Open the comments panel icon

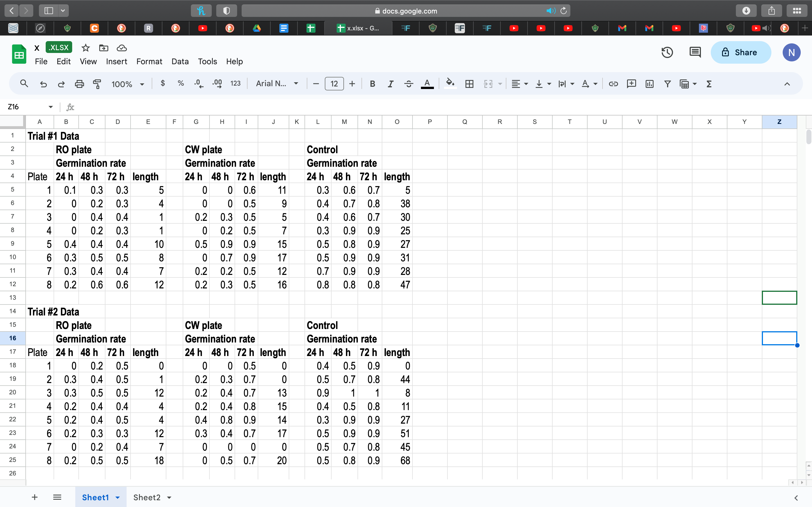(x=695, y=52)
